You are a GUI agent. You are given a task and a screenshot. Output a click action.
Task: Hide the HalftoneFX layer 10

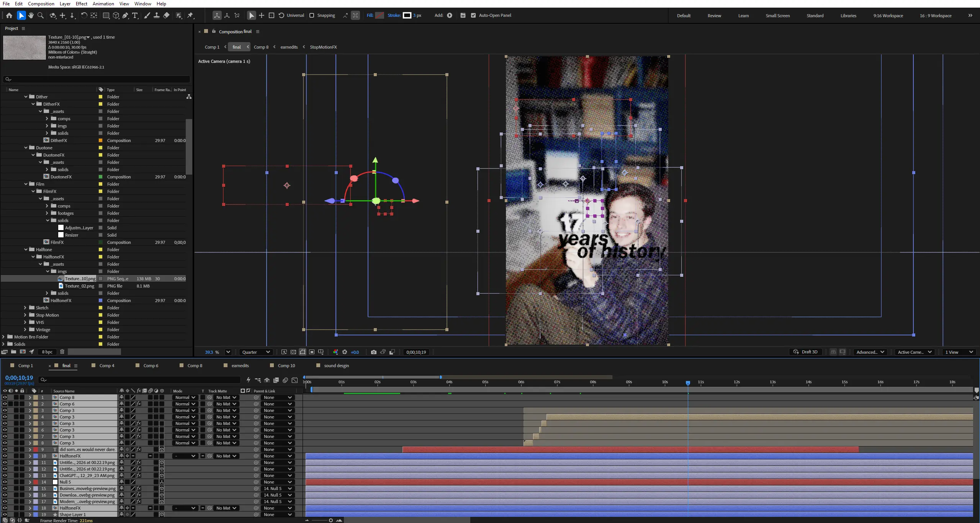point(5,456)
